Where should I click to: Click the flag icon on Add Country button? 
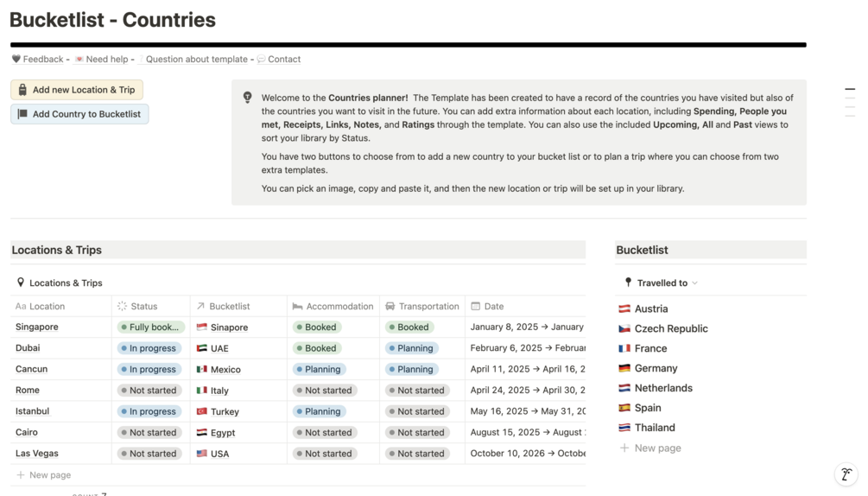pos(22,114)
